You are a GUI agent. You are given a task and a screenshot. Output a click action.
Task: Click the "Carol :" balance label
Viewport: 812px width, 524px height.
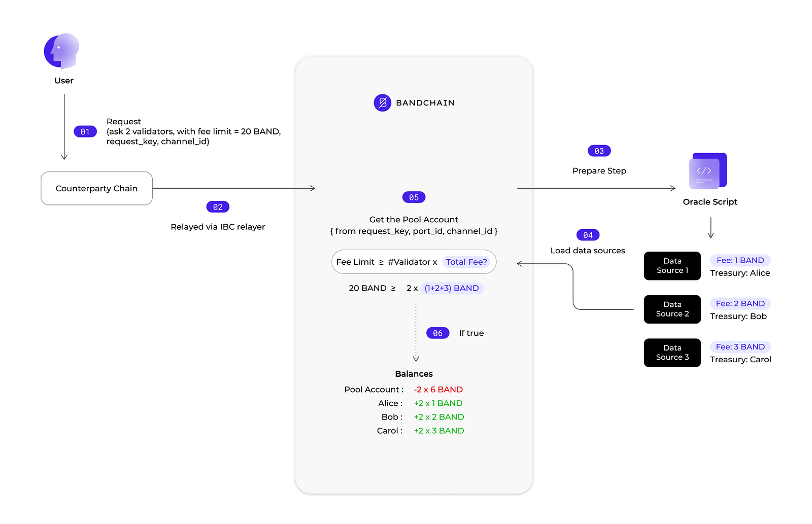(x=390, y=431)
